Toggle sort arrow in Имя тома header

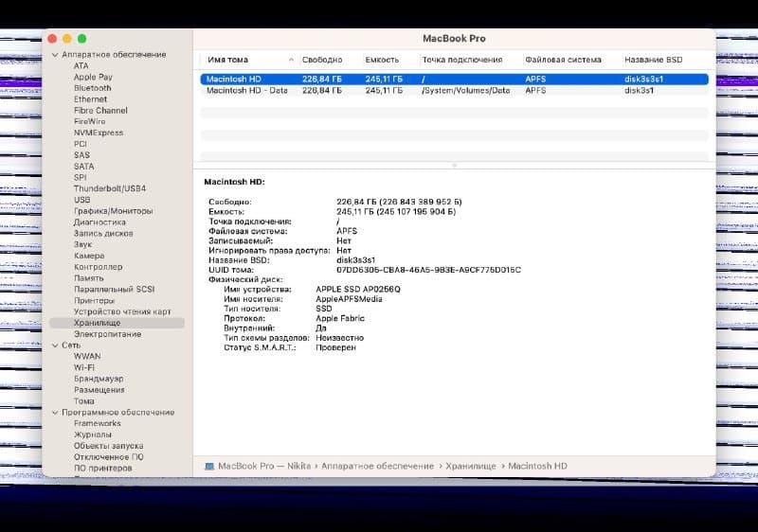291,60
